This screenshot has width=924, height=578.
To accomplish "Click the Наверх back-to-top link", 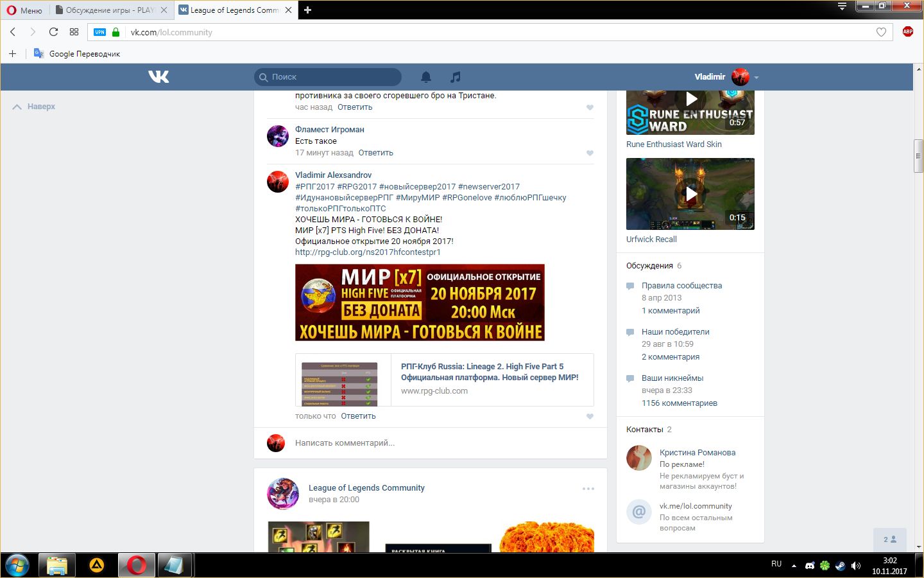I will tap(34, 107).
